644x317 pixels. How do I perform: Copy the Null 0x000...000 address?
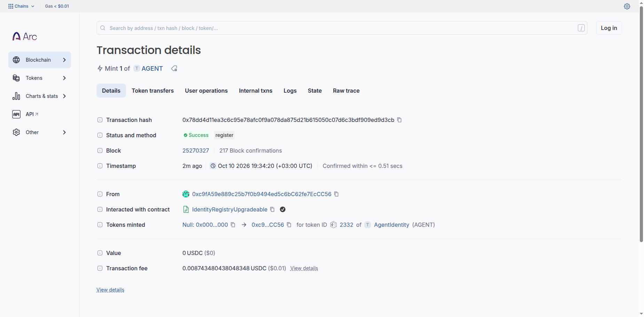click(233, 225)
